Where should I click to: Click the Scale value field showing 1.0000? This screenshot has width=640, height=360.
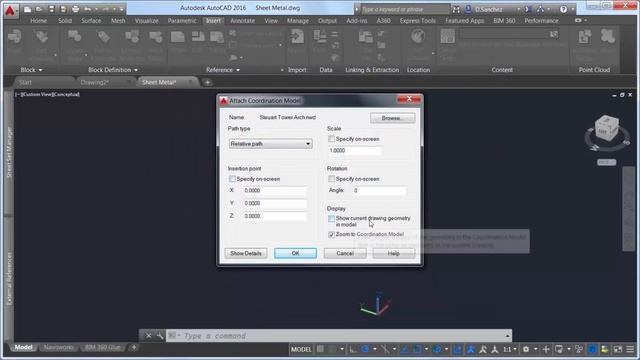[x=355, y=151]
